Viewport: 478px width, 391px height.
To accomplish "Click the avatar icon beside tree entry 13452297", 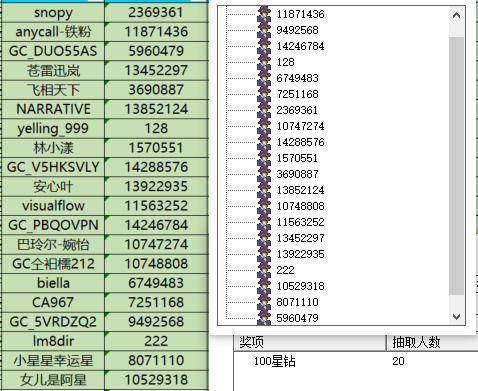I will click(x=264, y=238).
